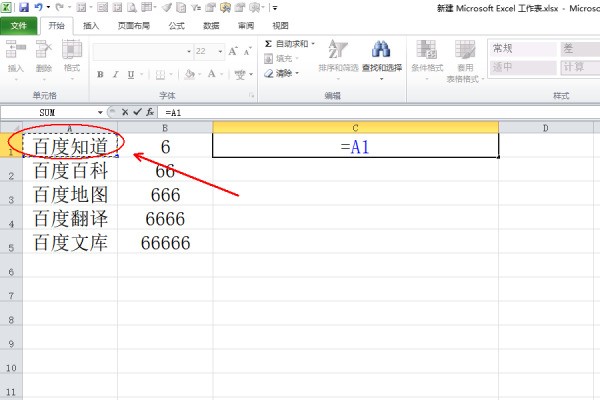Toggle Italic formatting button
Screen dimensions: 600x400
[x=115, y=73]
